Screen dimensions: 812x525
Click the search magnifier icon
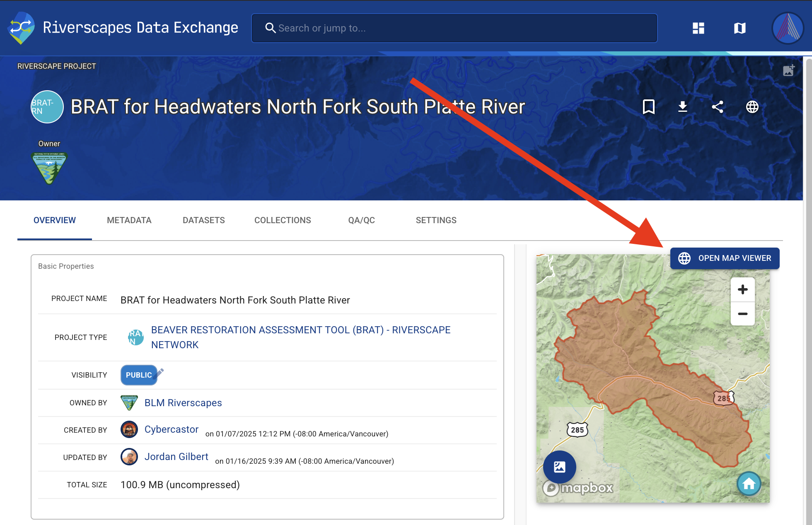point(270,28)
